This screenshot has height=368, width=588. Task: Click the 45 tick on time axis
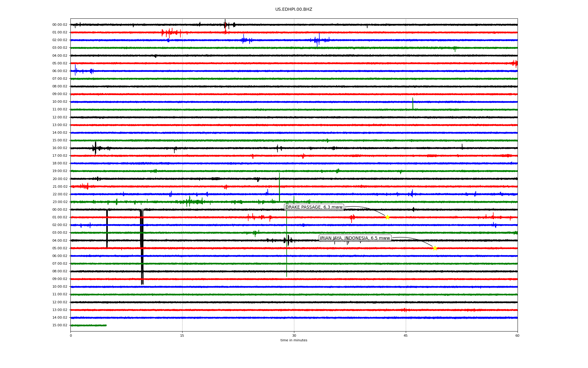406,335
